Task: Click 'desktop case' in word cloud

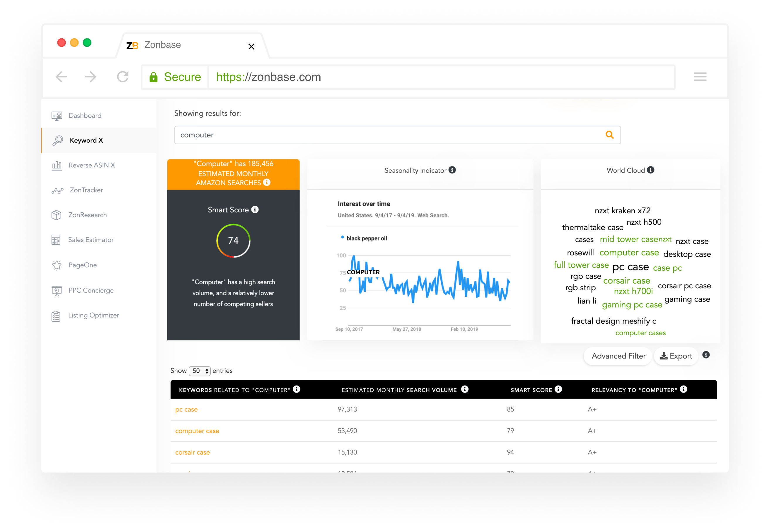Action: coord(687,254)
